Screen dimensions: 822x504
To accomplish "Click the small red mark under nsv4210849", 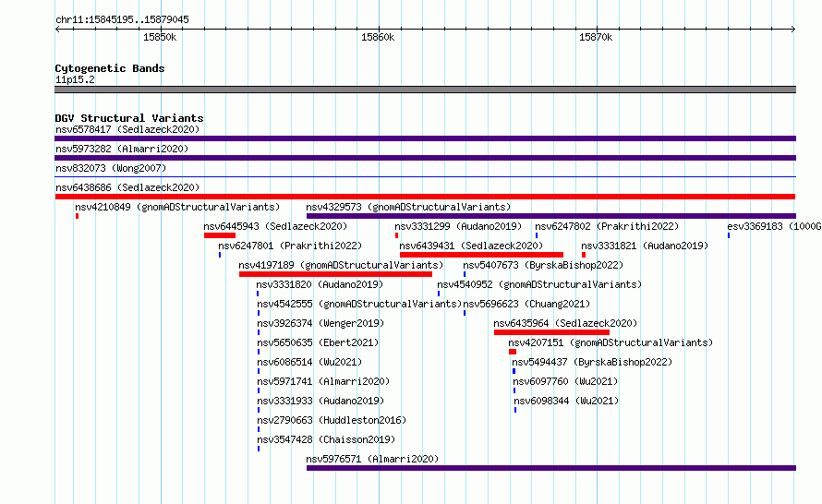I will 77,216.
